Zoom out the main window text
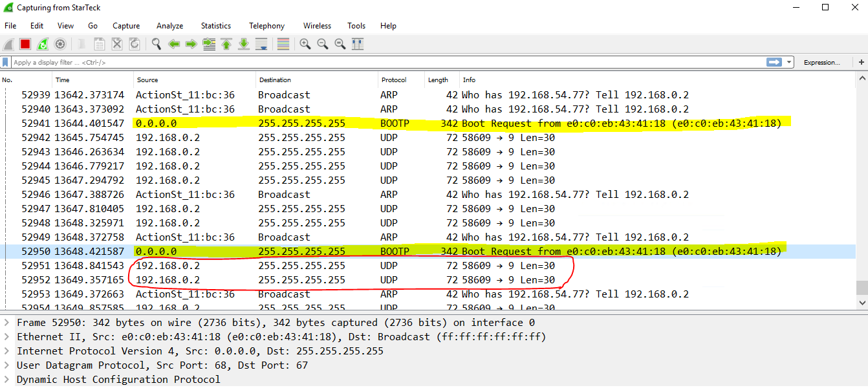The image size is (868, 390). [323, 44]
